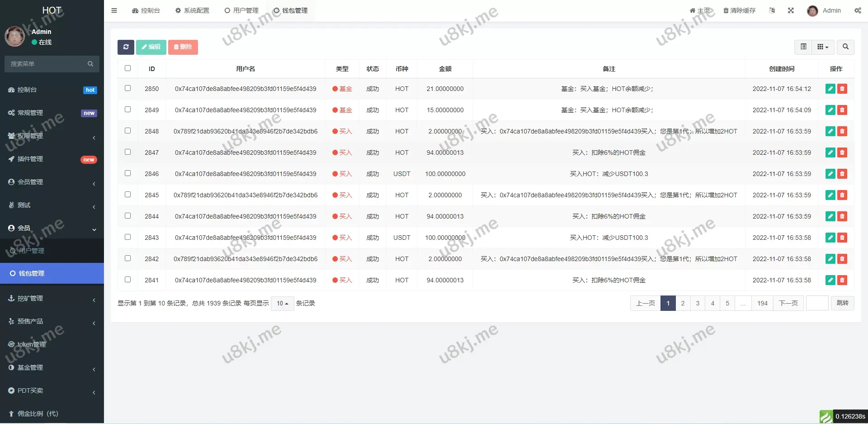Go to page 194 in pagination
Image resolution: width=868 pixels, height=424 pixels.
[x=762, y=303]
